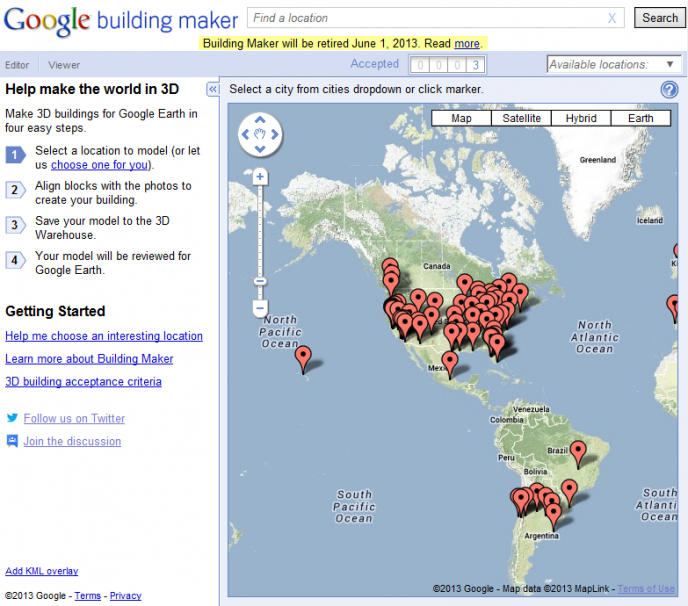Click 'Follow us on Twitter' link
The image size is (688, 606).
tap(74, 419)
